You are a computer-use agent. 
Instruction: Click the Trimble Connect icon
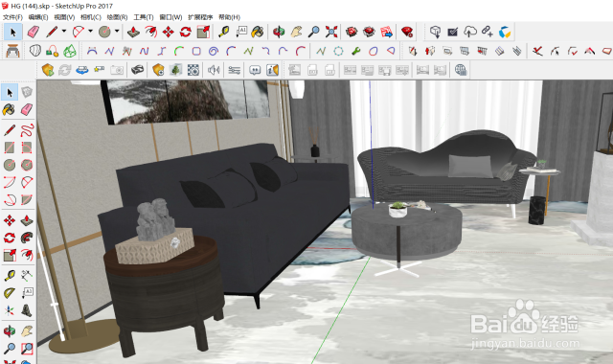click(x=505, y=32)
